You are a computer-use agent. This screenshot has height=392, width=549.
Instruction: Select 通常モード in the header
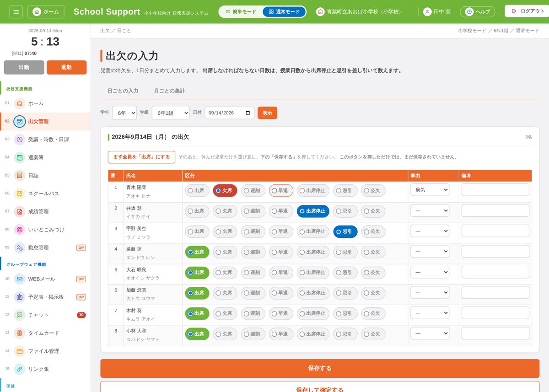[284, 12]
